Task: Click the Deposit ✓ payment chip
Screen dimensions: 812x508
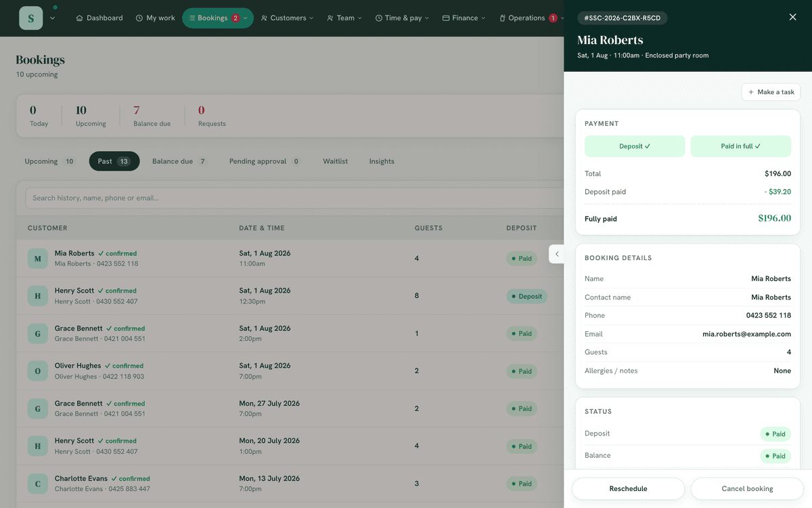Action: click(x=635, y=146)
